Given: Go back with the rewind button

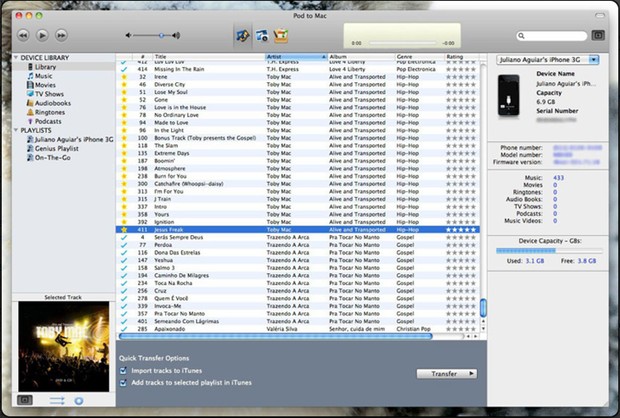Looking at the screenshot, I should (x=23, y=35).
